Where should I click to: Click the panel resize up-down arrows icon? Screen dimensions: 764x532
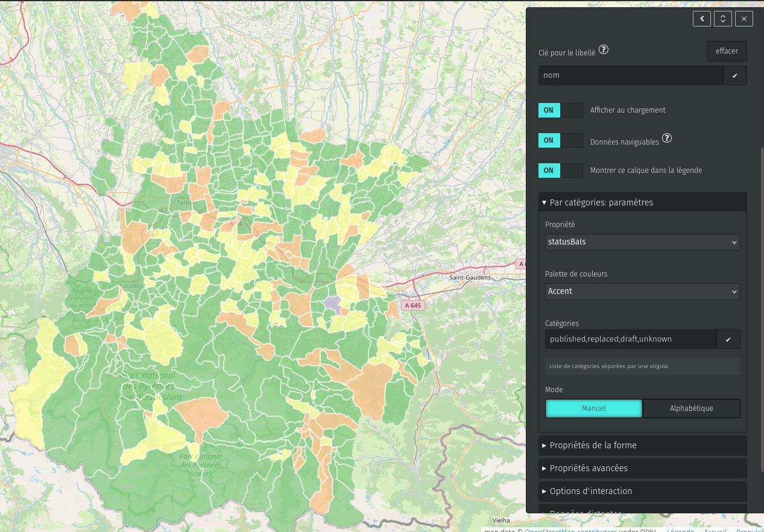(723, 19)
